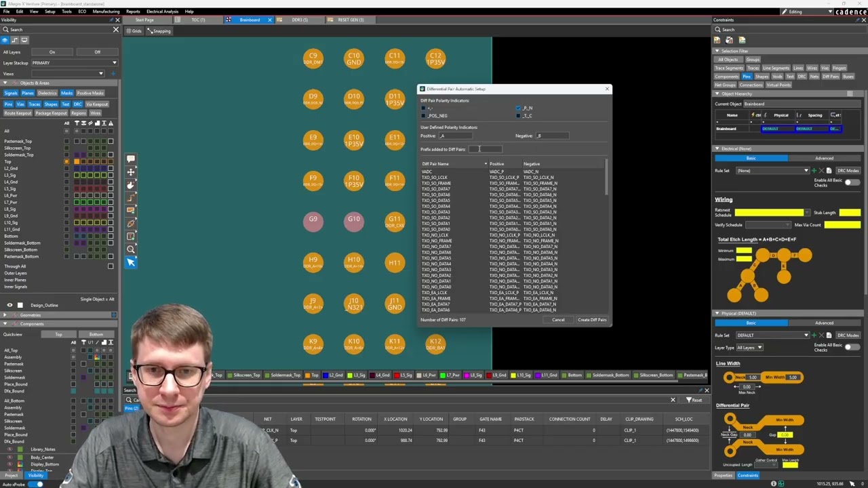Screen dimensions: 868x488
Task: Select the arrow pointer tool in canvas toolbar
Action: click(x=131, y=262)
